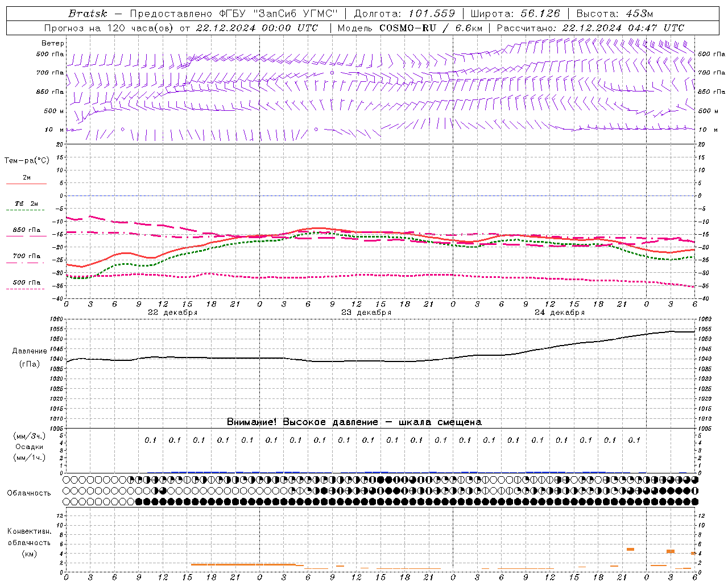Click the Долгота: 101.559 value
728x582 pixels.
pos(404,14)
